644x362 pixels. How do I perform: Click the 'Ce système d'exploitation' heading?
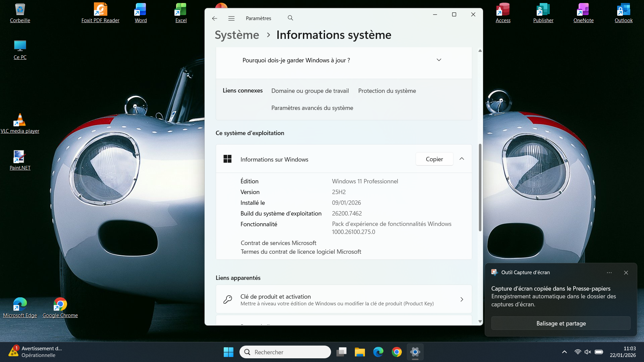[250, 133]
